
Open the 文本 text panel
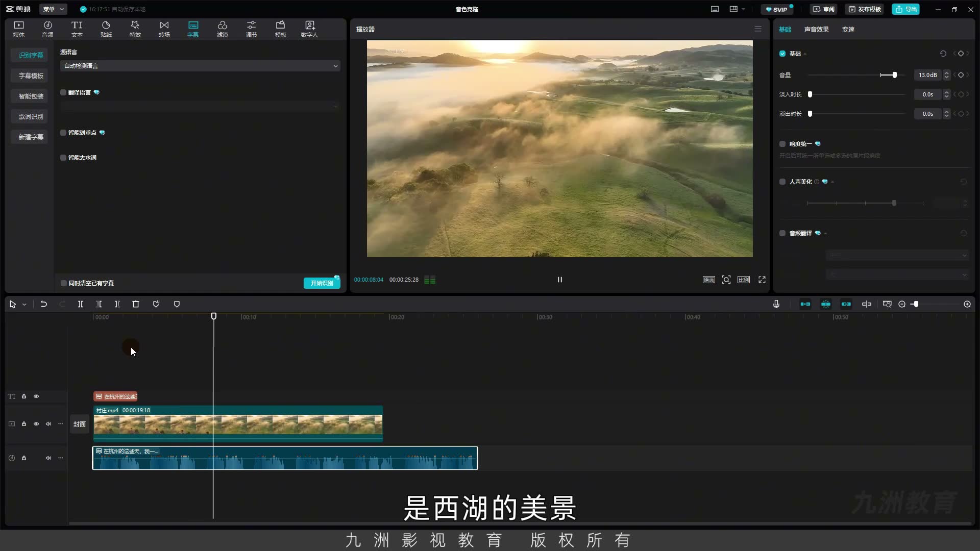[77, 29]
